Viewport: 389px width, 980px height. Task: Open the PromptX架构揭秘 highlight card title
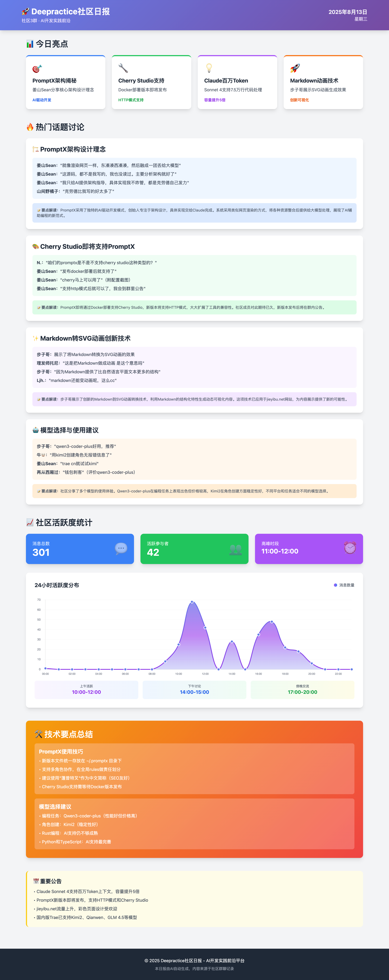click(x=54, y=81)
